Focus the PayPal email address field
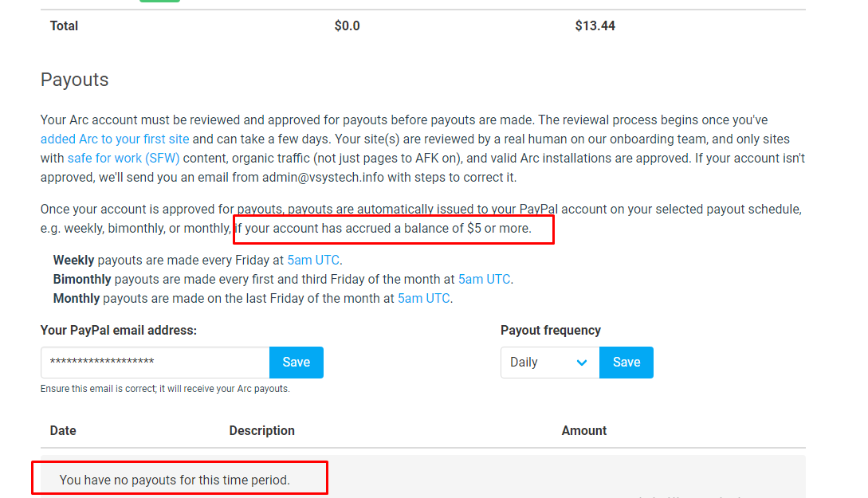 coord(155,363)
